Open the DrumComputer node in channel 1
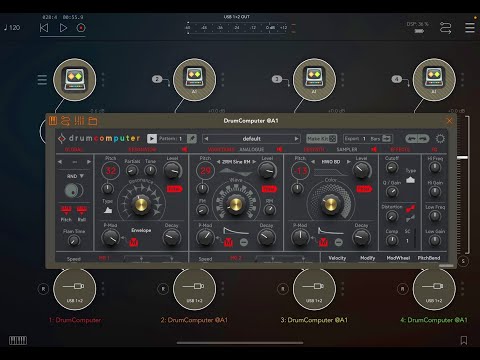 (75, 79)
